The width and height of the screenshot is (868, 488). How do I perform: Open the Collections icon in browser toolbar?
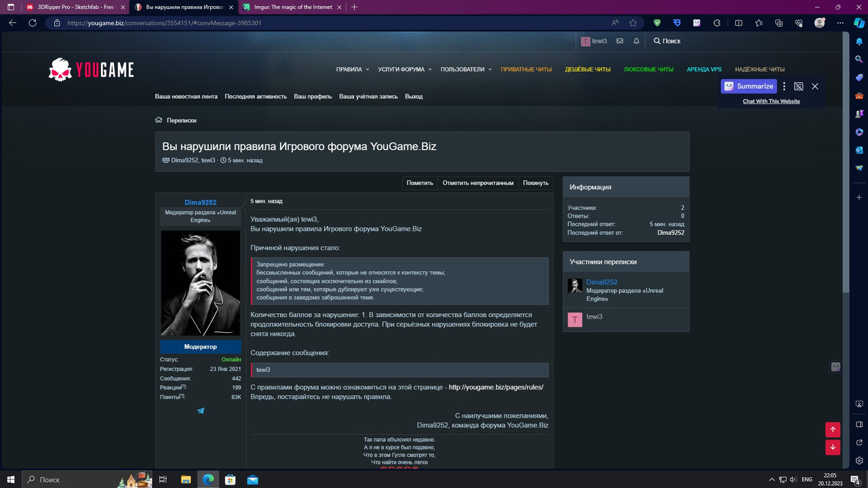coord(779,22)
